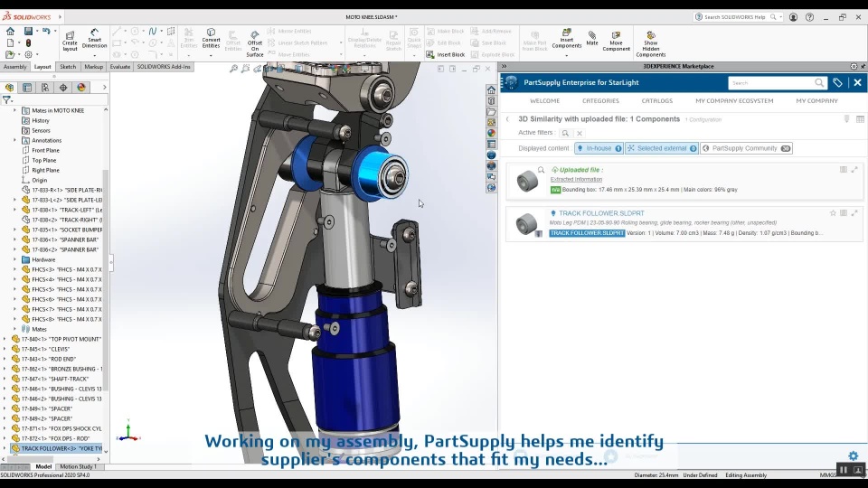Expand the 17-843<1> ROD END node

click(5, 359)
